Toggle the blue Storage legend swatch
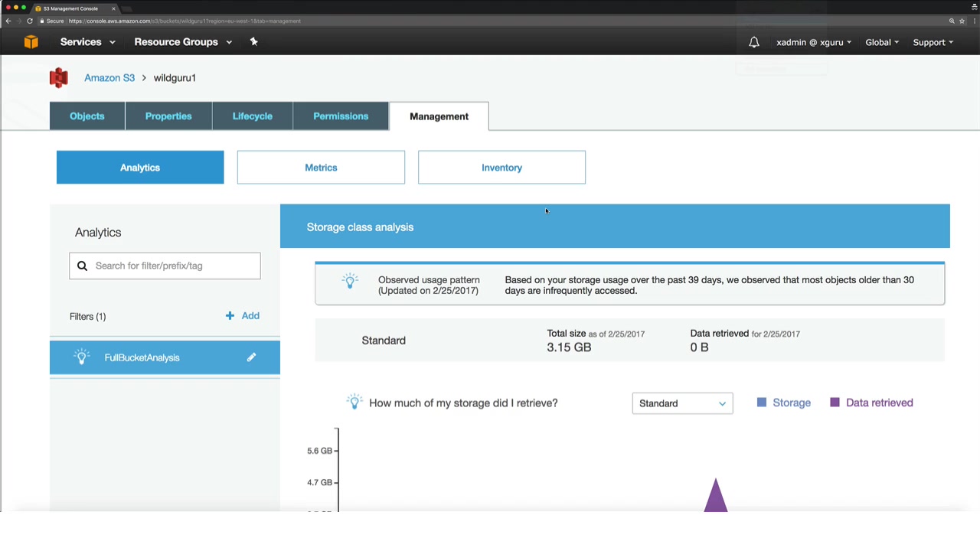The image size is (980, 551). tap(761, 403)
